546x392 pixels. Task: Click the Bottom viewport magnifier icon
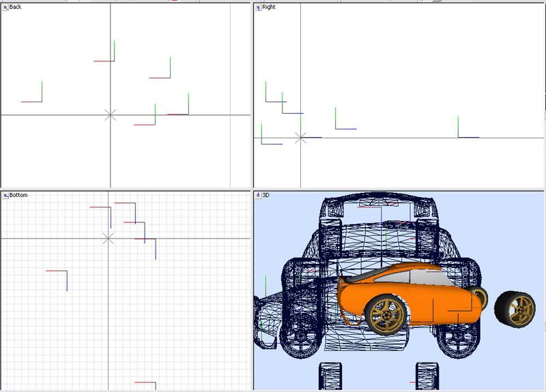pyautogui.click(x=5, y=196)
